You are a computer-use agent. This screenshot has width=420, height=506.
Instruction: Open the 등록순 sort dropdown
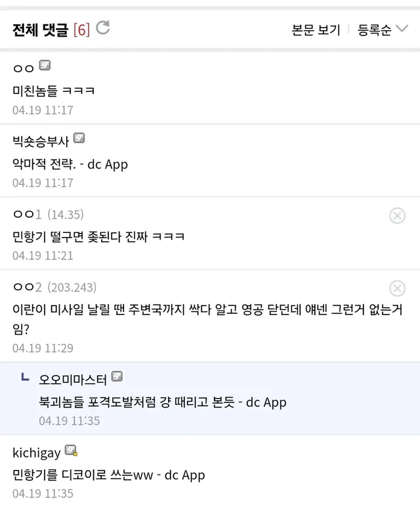coord(383,30)
